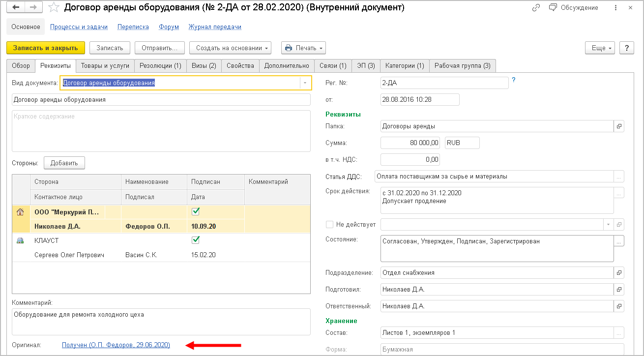Screen dimensions: 644x356
Task: Open the Папка field's open-item icon
Action: coord(619,126)
